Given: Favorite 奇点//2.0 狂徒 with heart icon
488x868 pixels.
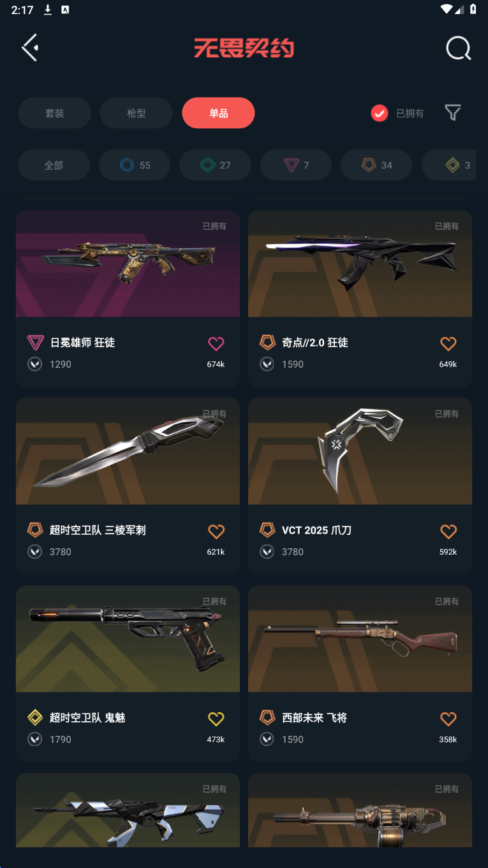Looking at the screenshot, I should pyautogui.click(x=448, y=343).
